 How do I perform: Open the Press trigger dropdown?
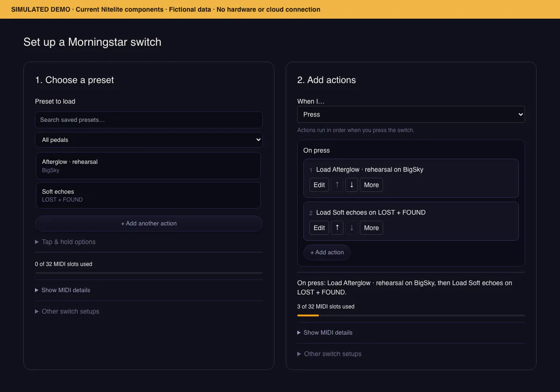(411, 114)
